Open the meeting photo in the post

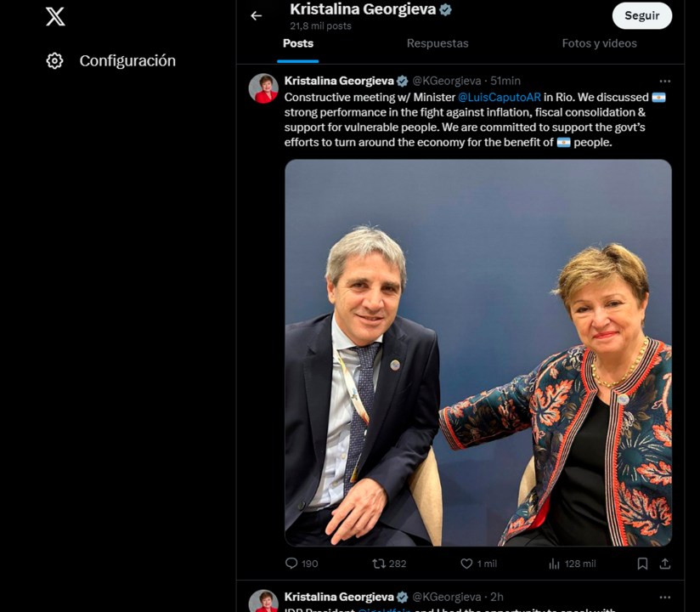pyautogui.click(x=477, y=352)
